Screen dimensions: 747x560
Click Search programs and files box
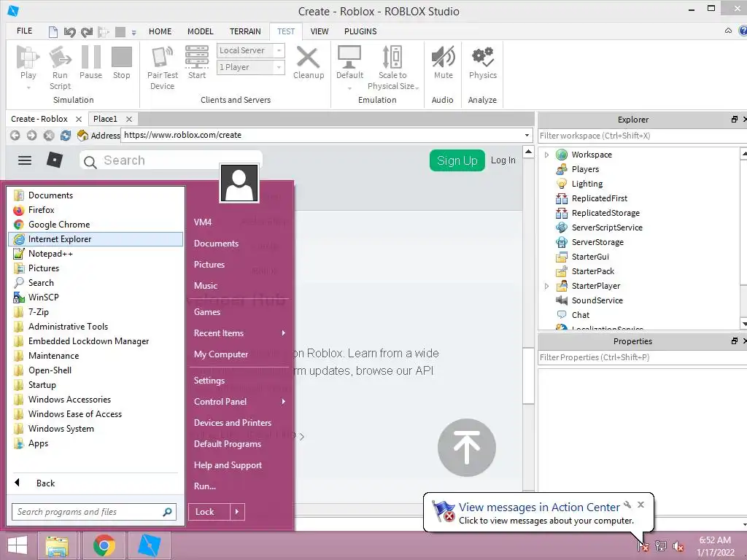pyautogui.click(x=94, y=512)
